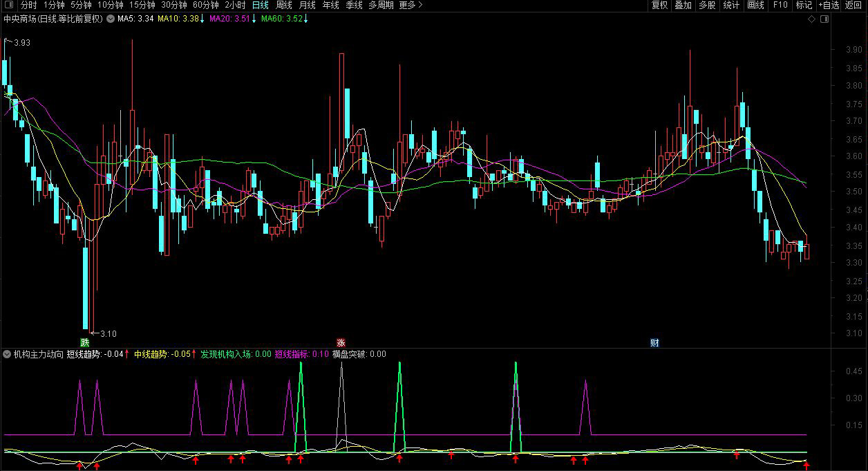Click the MA60 down-arrow indicator

coord(306,19)
